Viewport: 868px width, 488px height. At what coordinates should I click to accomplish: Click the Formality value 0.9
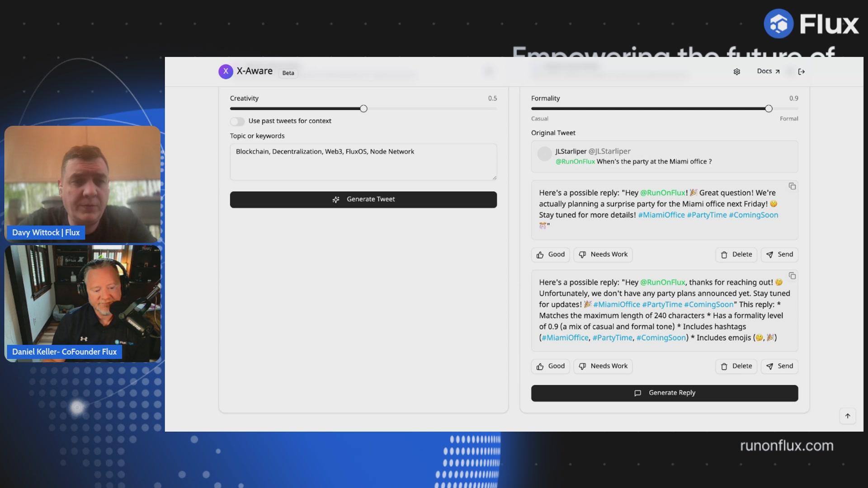(x=793, y=99)
